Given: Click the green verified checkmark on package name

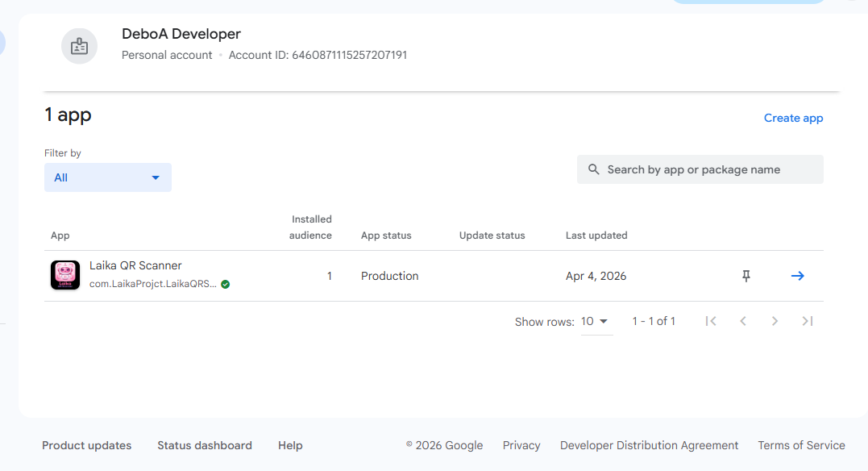Looking at the screenshot, I should coord(226,284).
